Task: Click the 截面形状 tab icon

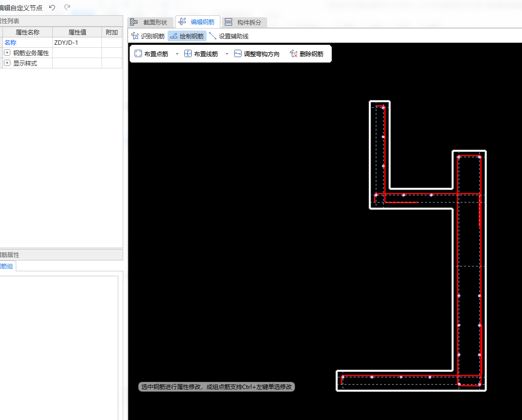Action: [134, 22]
